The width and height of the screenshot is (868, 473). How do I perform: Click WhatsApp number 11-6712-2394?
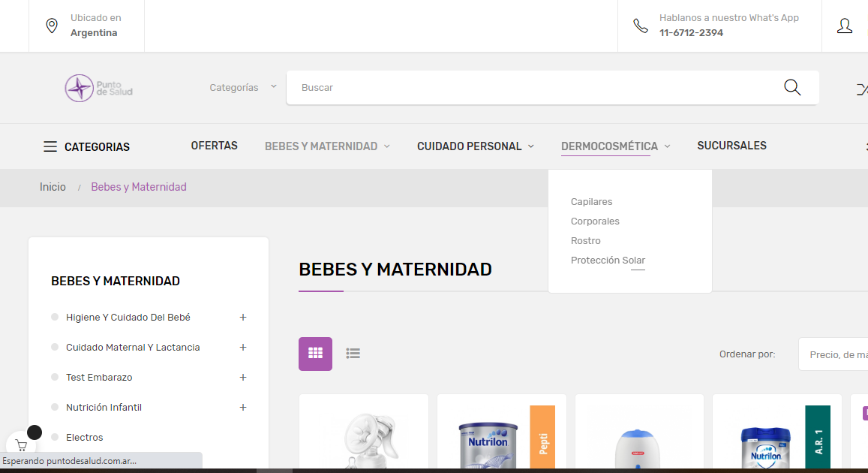[x=691, y=33]
